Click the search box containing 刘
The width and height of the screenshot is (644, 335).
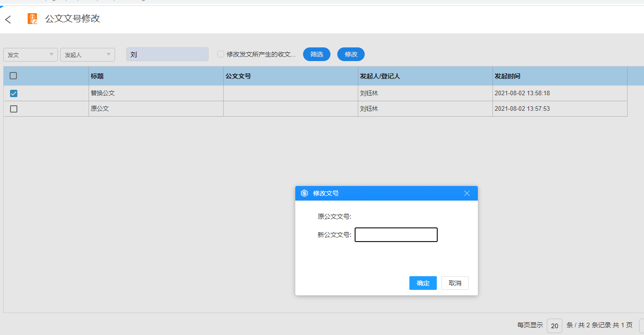pos(167,54)
